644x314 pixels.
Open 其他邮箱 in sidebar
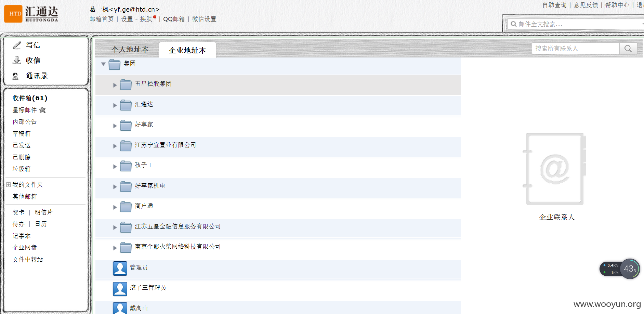25,197
